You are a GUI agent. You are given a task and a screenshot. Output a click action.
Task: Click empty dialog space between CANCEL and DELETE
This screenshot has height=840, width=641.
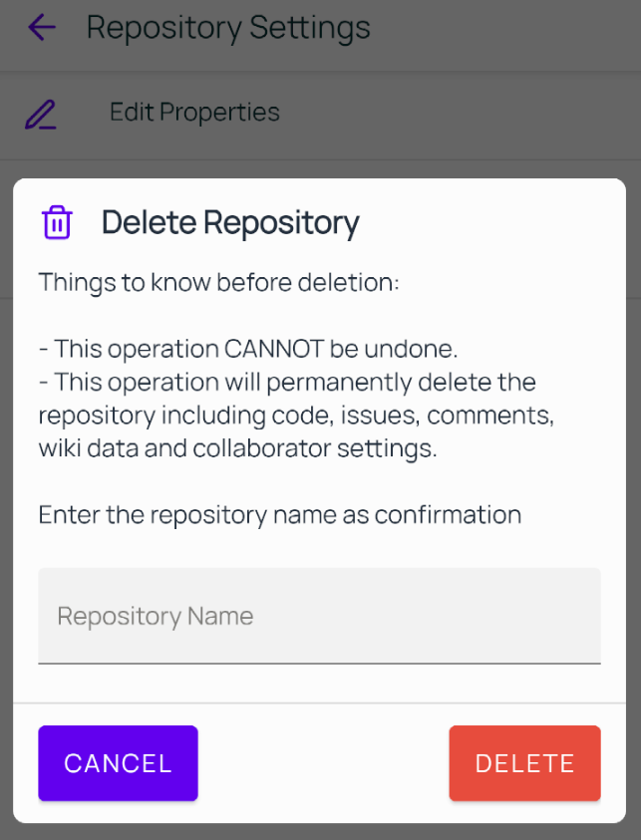(324, 763)
